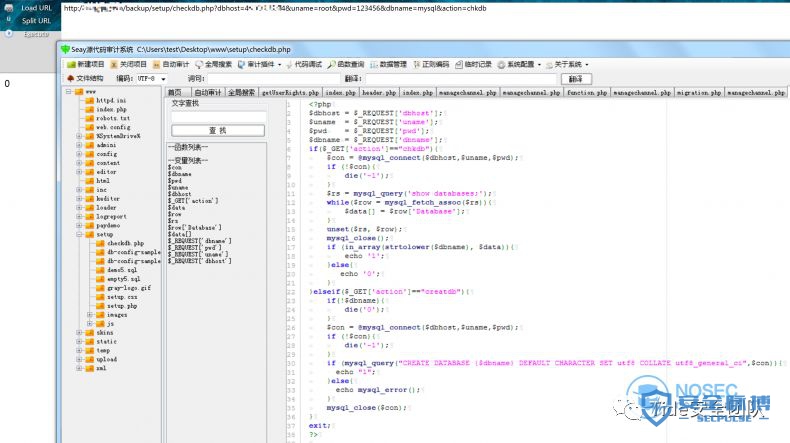Open the 临时记录 temporary notes tool
790x443 pixels.
[474, 65]
